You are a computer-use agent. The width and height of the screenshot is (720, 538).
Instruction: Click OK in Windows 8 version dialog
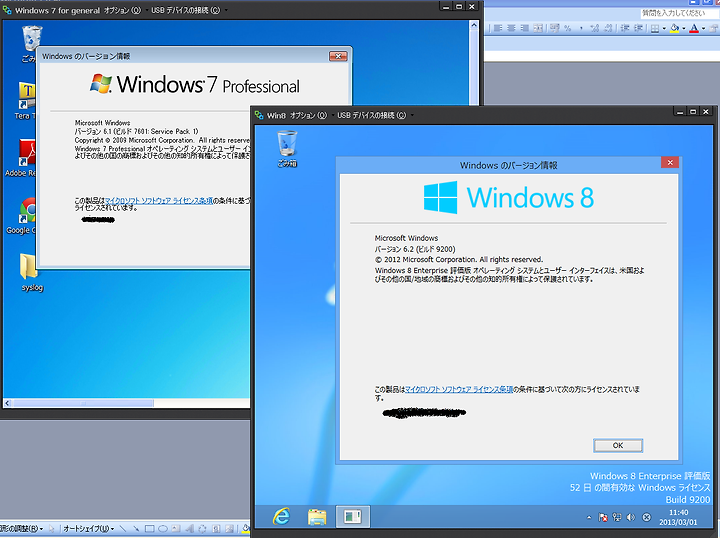(618, 445)
